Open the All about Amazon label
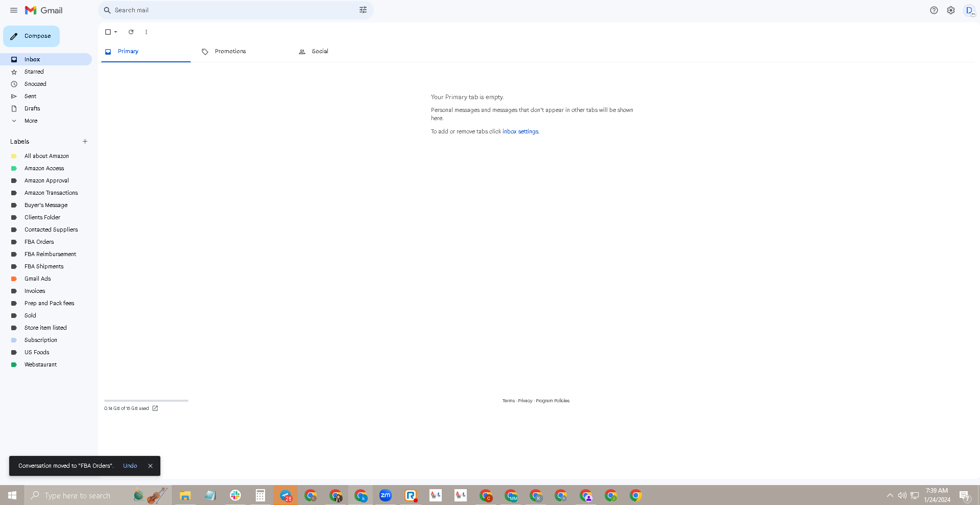980x505 pixels. click(x=46, y=156)
